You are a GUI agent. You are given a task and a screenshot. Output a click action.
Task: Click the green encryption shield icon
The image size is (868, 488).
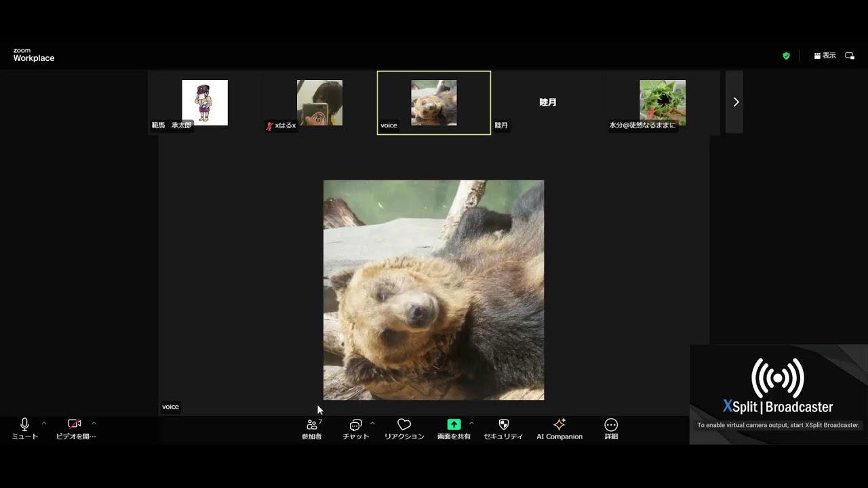[787, 56]
